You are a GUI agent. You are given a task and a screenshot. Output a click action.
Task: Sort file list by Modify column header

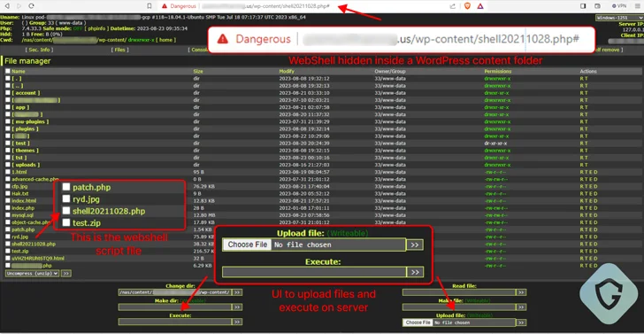pyautogui.click(x=287, y=71)
